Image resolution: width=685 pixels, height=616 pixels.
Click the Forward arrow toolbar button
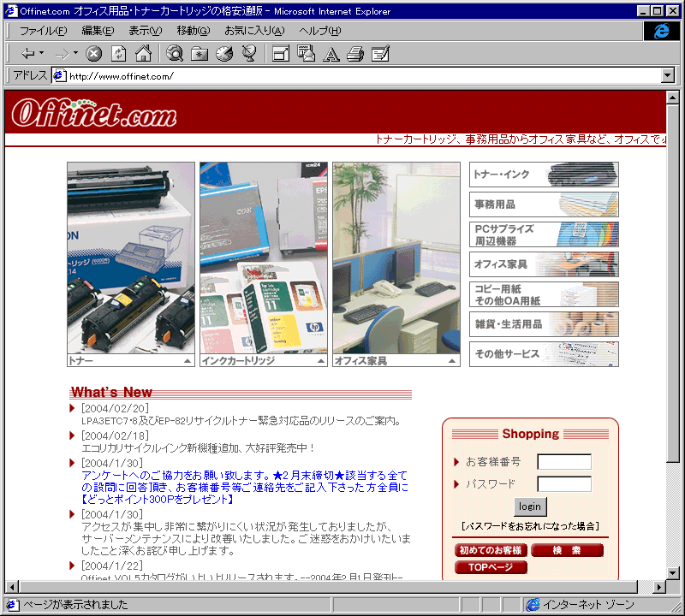click(63, 54)
